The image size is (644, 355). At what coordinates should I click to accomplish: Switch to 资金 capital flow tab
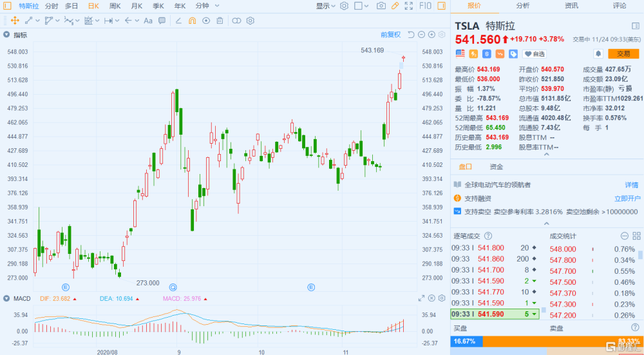(x=497, y=166)
